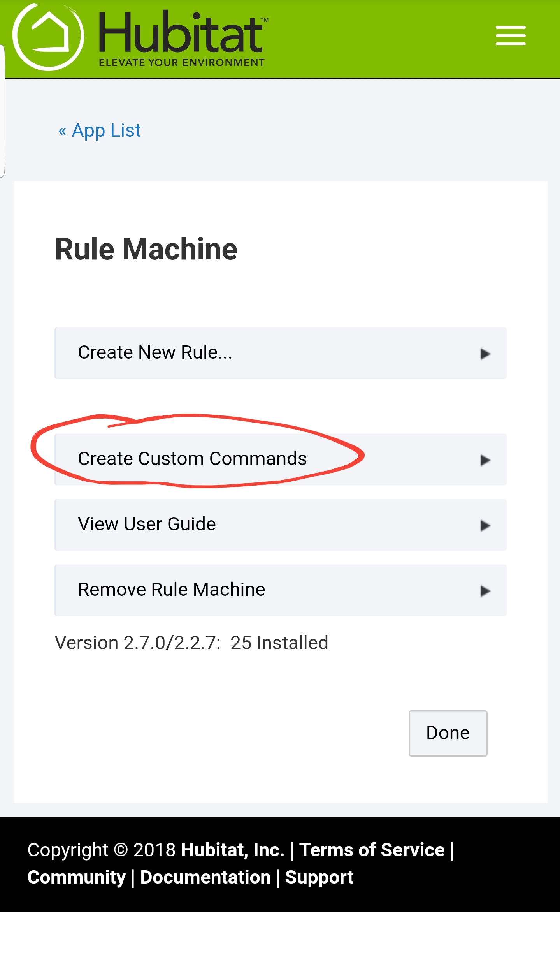The image size is (560, 970).
Task: Click the Hubitat, Inc. footer link
Action: point(232,850)
